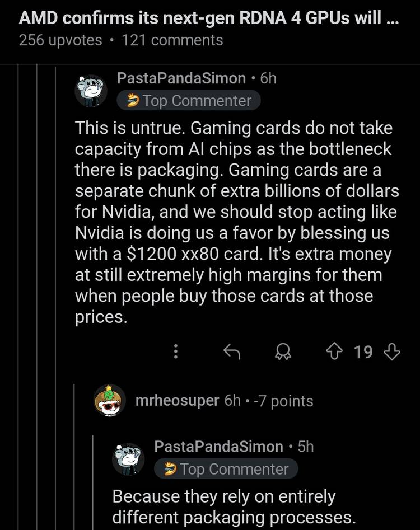The width and height of the screenshot is (420, 530).
Task: Tap the 19 vote count
Action: pyautogui.click(x=364, y=351)
